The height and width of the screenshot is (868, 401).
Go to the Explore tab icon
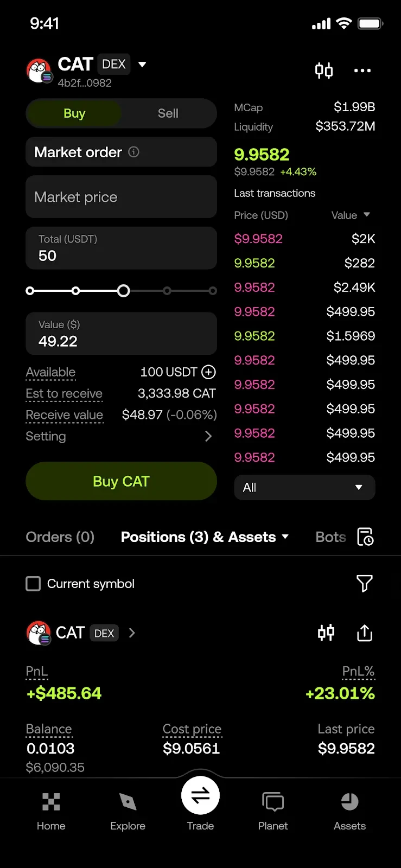pyautogui.click(x=128, y=802)
